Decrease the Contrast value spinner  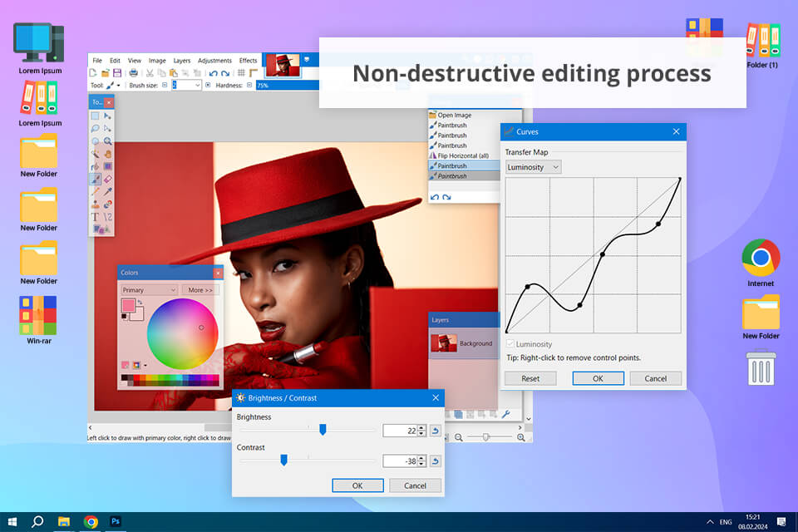pos(421,464)
